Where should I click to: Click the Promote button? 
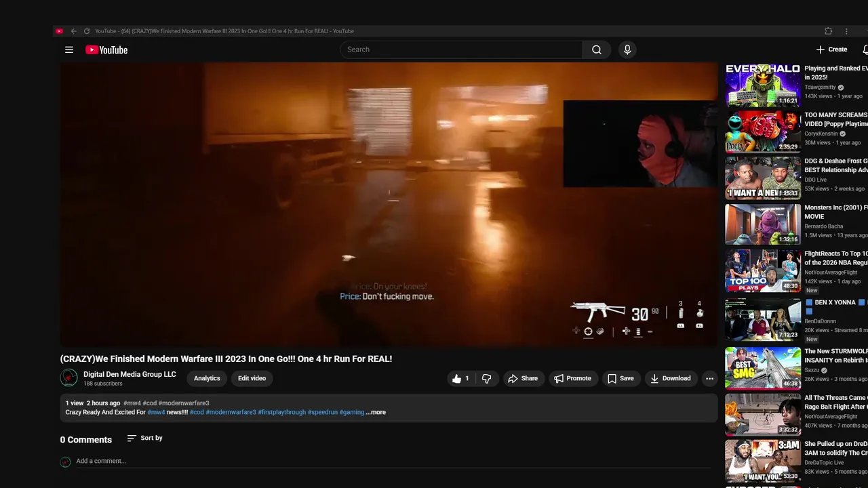coord(572,379)
